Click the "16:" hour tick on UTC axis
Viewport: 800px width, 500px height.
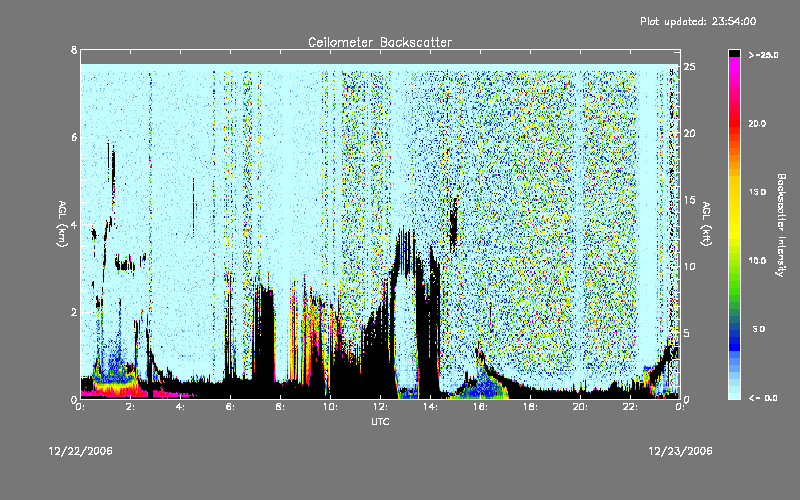480,407
